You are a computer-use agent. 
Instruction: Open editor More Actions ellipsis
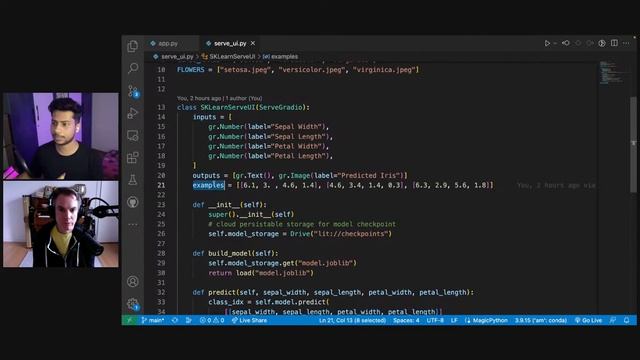point(626,43)
